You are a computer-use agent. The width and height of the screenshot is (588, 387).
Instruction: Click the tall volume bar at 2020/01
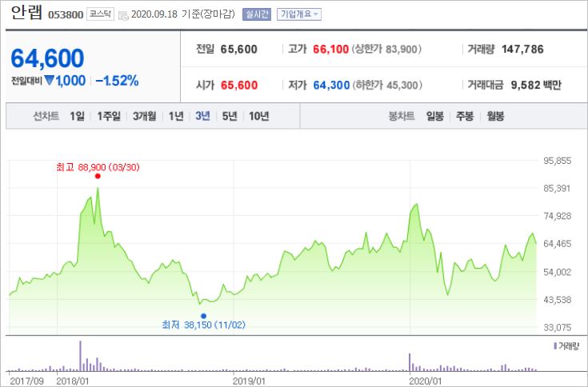pyautogui.click(x=410, y=362)
